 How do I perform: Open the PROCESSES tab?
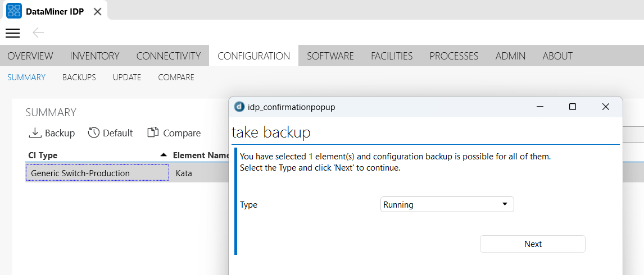[454, 56]
